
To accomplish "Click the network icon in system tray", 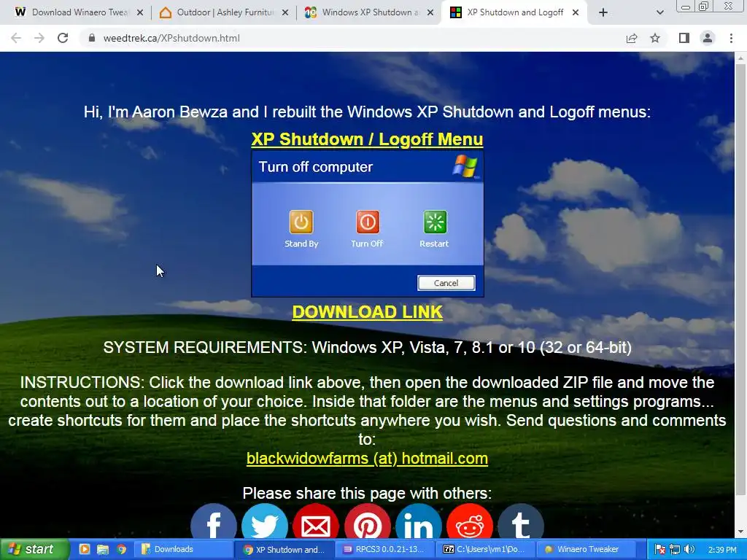I will pos(675,549).
